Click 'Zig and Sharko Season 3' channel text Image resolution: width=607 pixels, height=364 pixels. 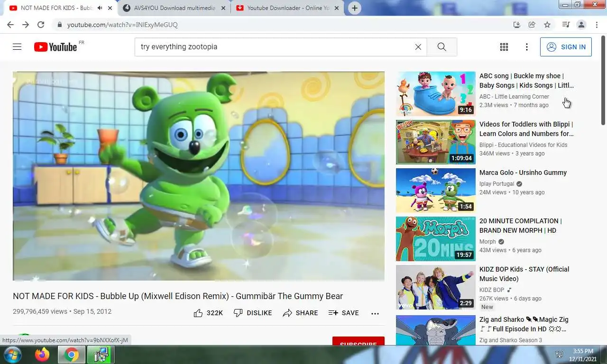tap(511, 340)
